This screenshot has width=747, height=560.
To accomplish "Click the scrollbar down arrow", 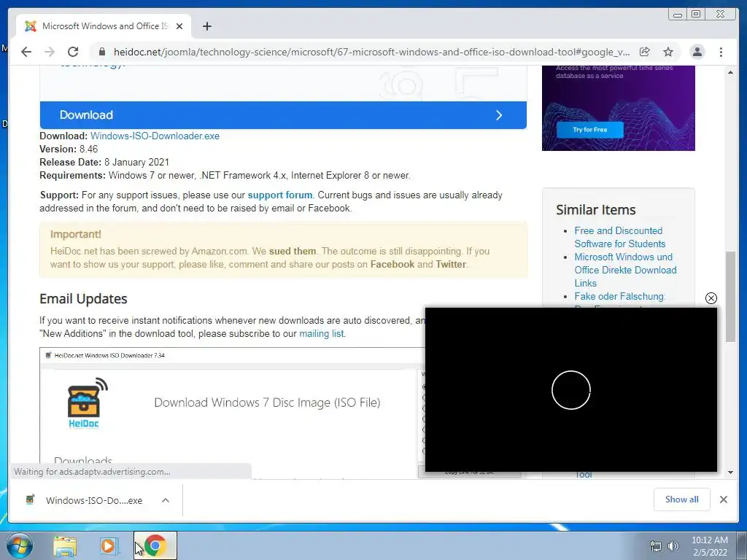I will 730,472.
